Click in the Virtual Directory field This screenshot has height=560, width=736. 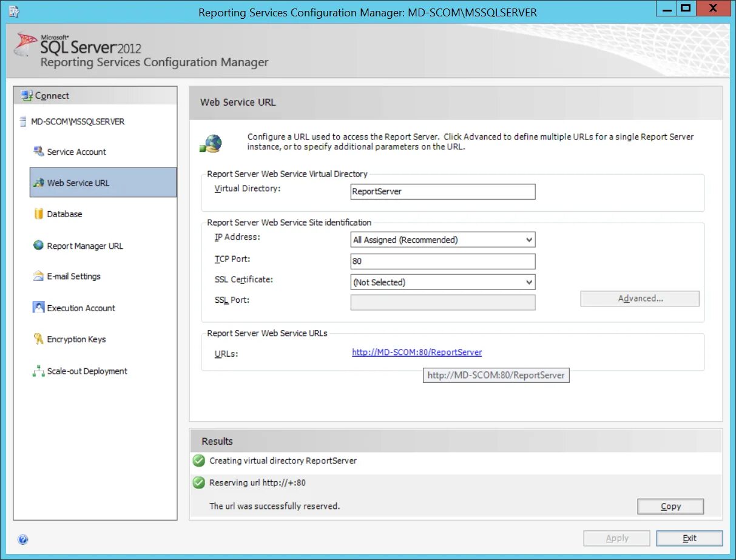click(x=443, y=191)
